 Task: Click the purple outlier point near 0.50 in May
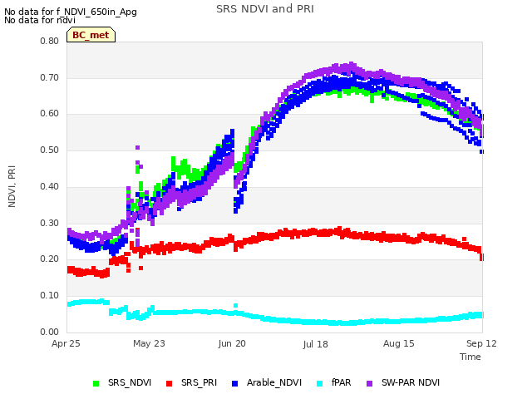[137, 148]
